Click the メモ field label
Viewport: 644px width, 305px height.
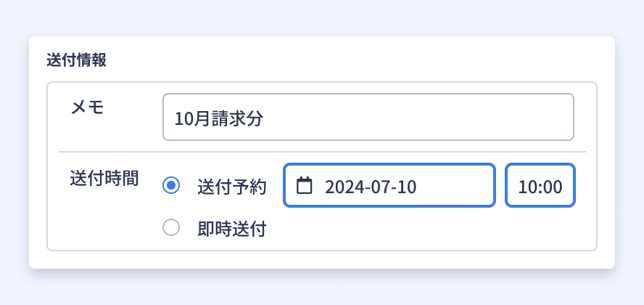point(88,107)
